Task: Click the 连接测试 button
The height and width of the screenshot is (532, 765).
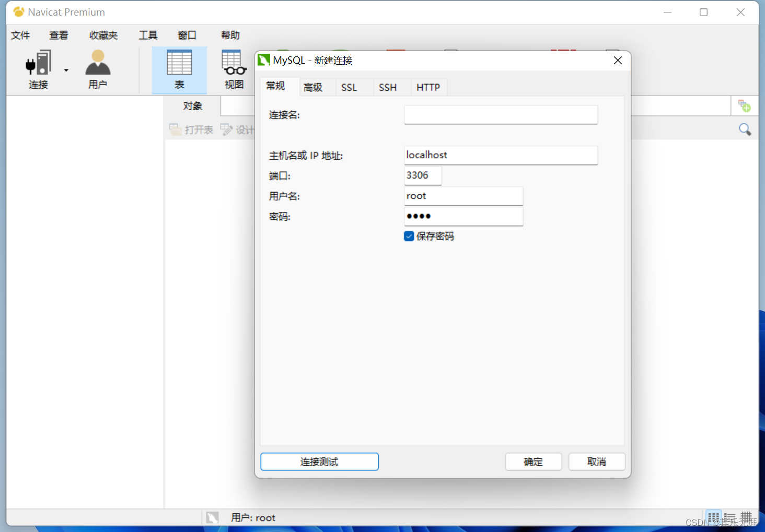Action: (319, 462)
